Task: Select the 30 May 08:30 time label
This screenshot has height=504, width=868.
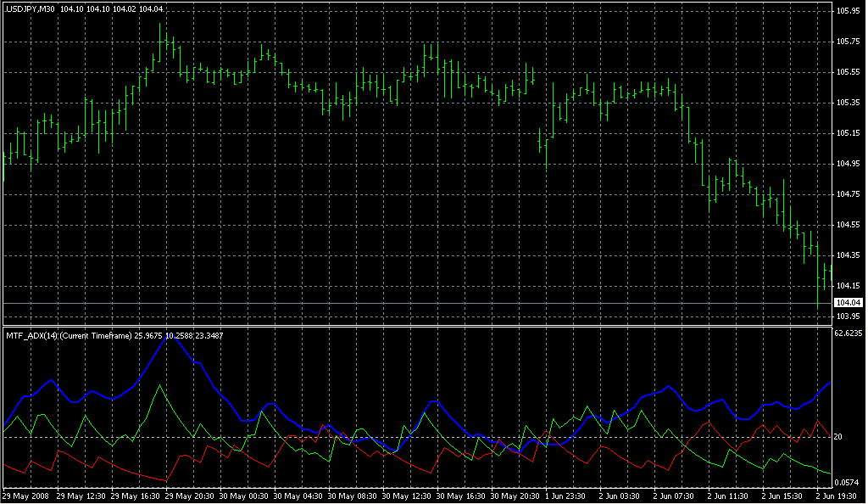Action: point(352,496)
